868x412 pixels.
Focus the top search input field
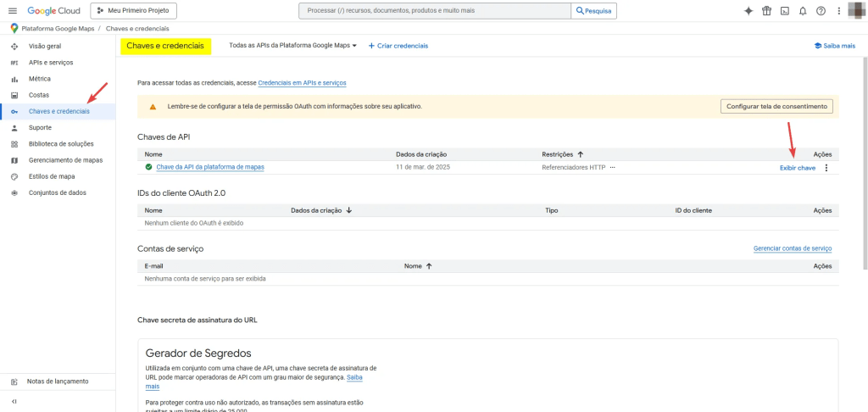[434, 11]
